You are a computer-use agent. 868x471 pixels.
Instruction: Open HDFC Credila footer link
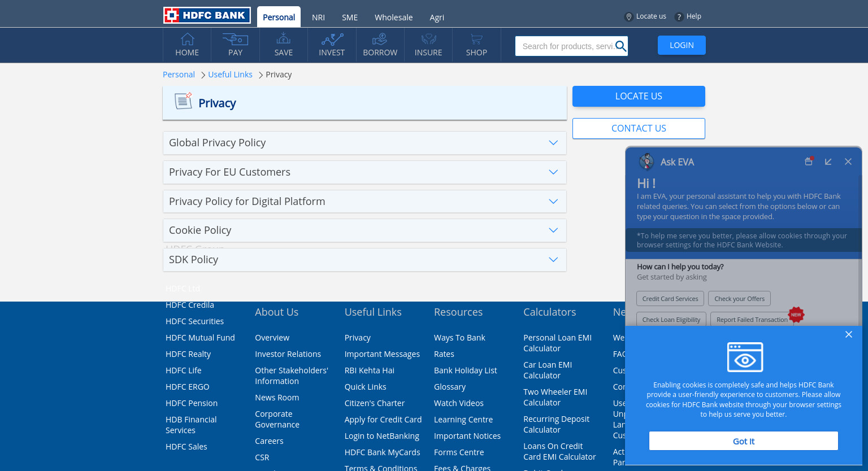(190, 305)
